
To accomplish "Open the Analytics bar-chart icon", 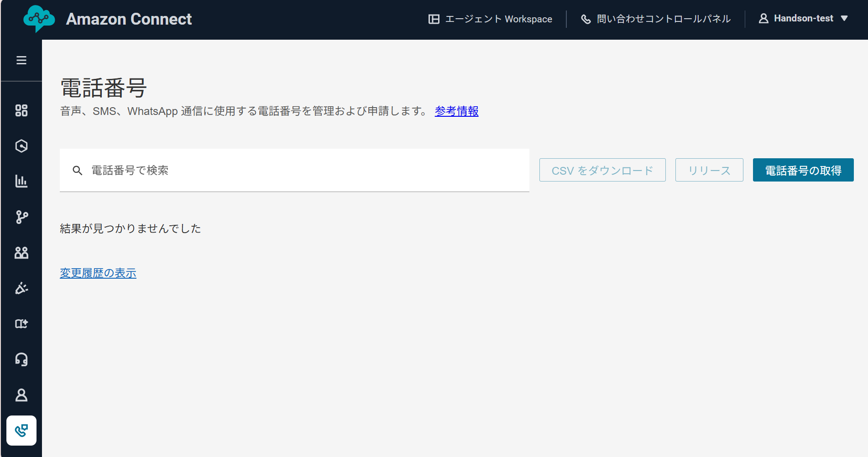I will point(21,182).
